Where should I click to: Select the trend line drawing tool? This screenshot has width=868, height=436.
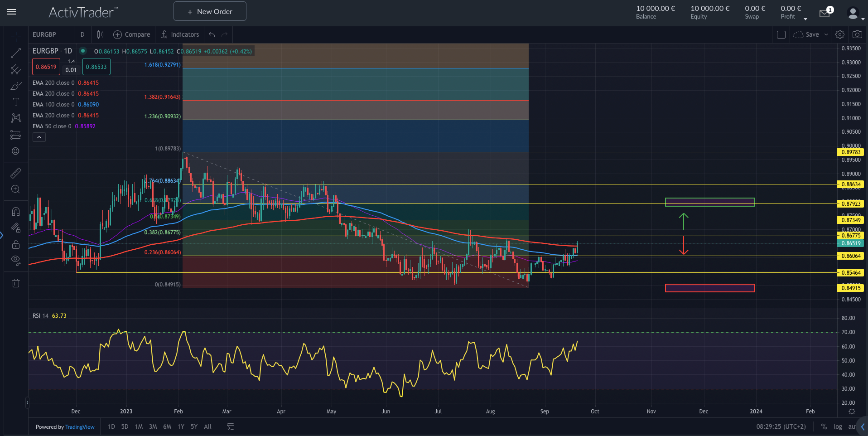tap(16, 53)
